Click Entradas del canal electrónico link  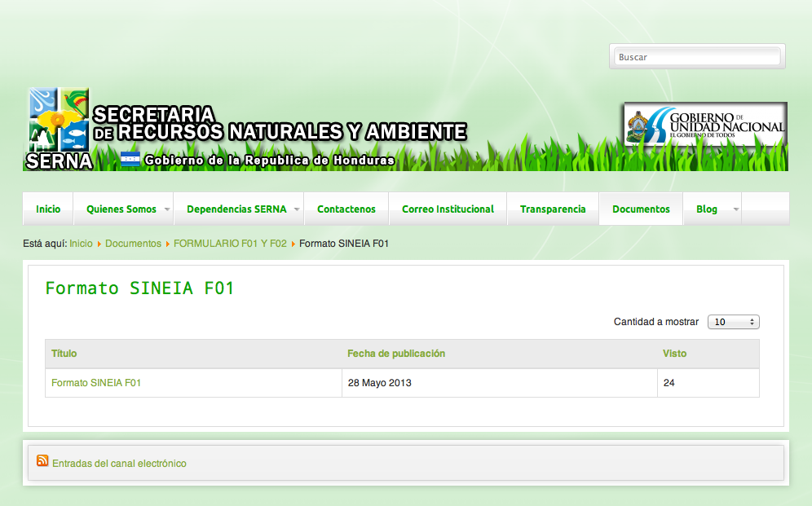[x=119, y=464]
